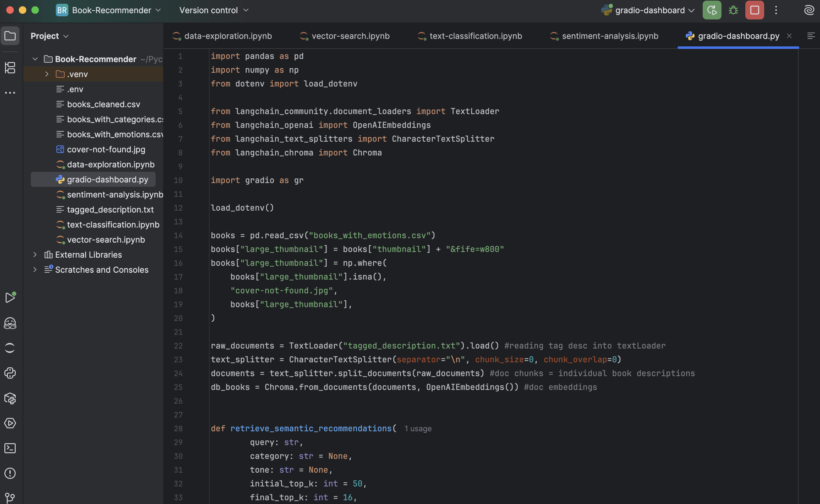Expand the .venv folder
Image resolution: width=820 pixels, height=504 pixels.
tap(47, 74)
